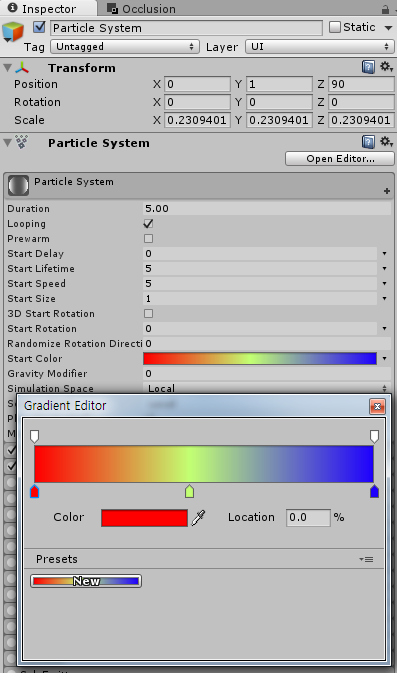
Task: Enable 3D Start Rotation checkbox
Action: tap(148, 314)
